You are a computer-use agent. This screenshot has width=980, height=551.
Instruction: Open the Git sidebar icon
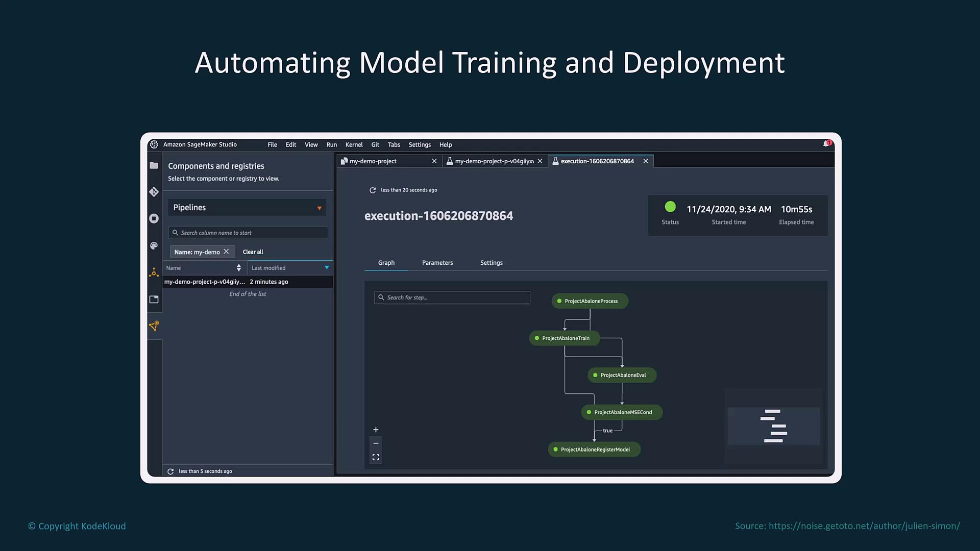coord(154,192)
